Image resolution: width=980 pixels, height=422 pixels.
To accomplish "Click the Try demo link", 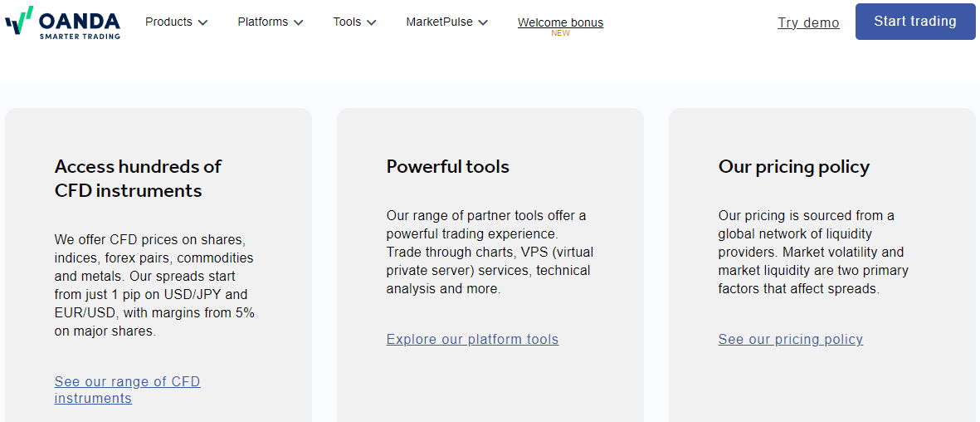I will (x=808, y=22).
